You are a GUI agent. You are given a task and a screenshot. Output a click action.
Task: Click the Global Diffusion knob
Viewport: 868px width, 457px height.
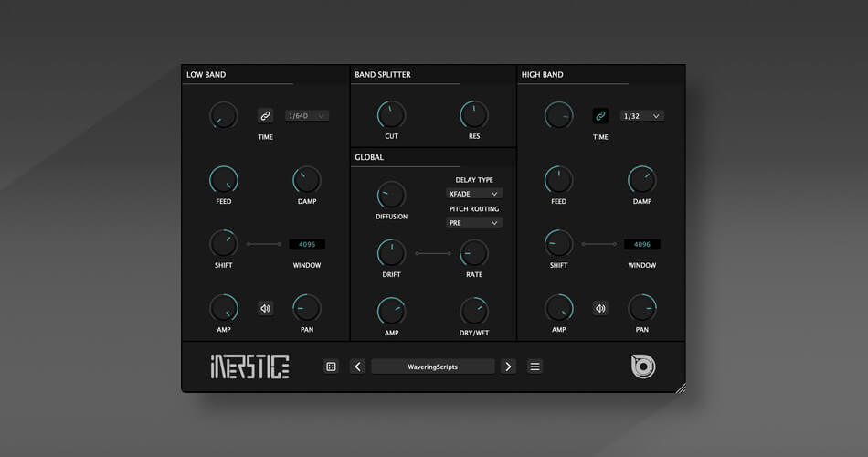point(391,195)
